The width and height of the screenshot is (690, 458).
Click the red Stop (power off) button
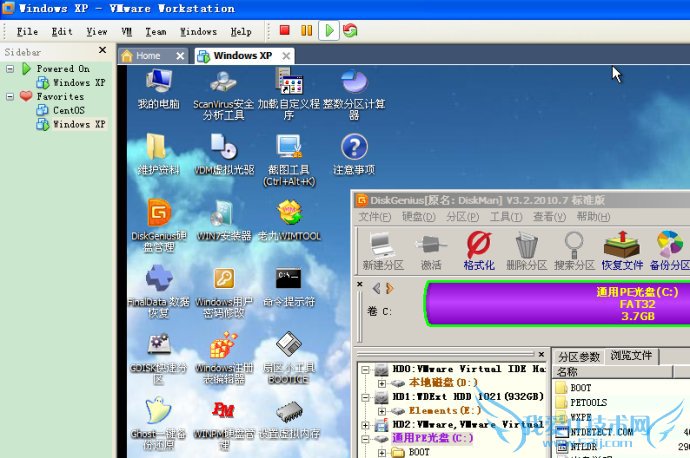click(x=285, y=31)
